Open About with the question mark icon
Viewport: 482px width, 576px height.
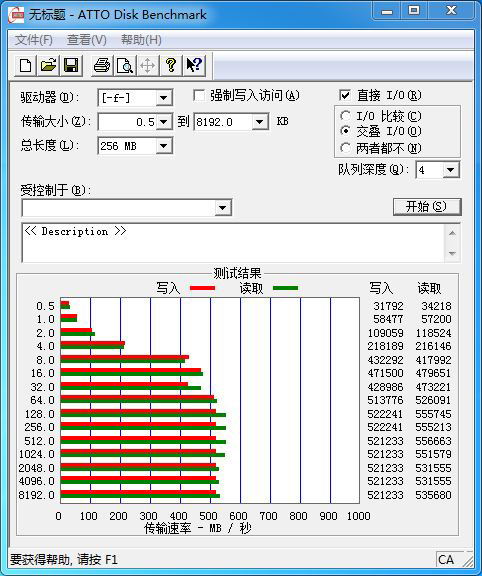[x=170, y=66]
